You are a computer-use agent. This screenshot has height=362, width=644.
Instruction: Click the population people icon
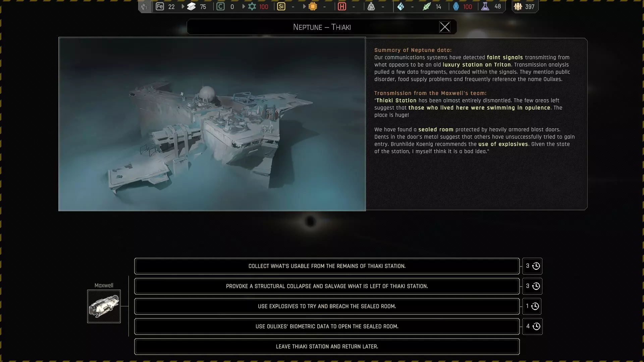coord(518,6)
